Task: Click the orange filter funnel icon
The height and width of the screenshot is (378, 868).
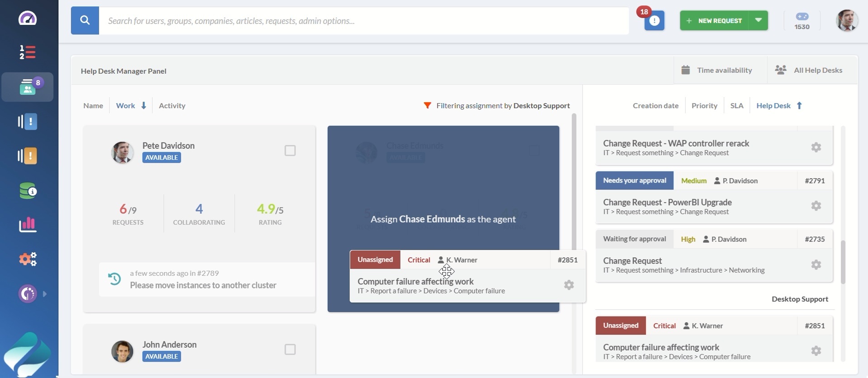Action: pyautogui.click(x=427, y=105)
